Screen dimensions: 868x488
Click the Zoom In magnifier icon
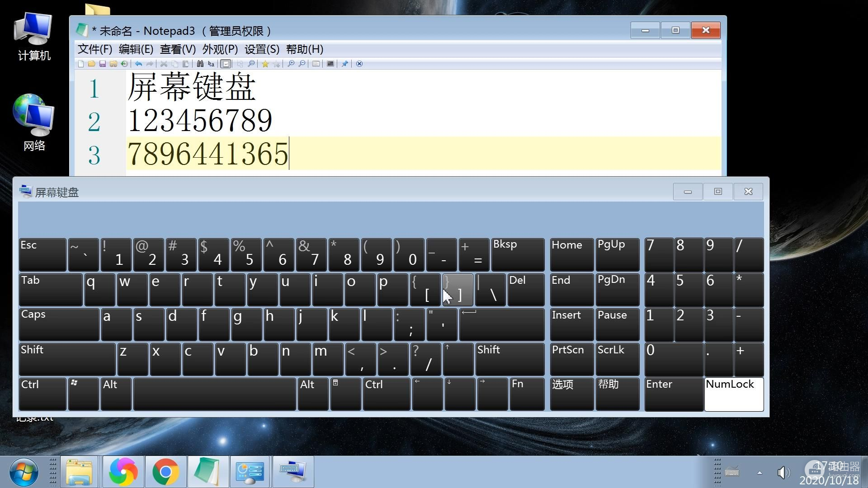point(291,64)
